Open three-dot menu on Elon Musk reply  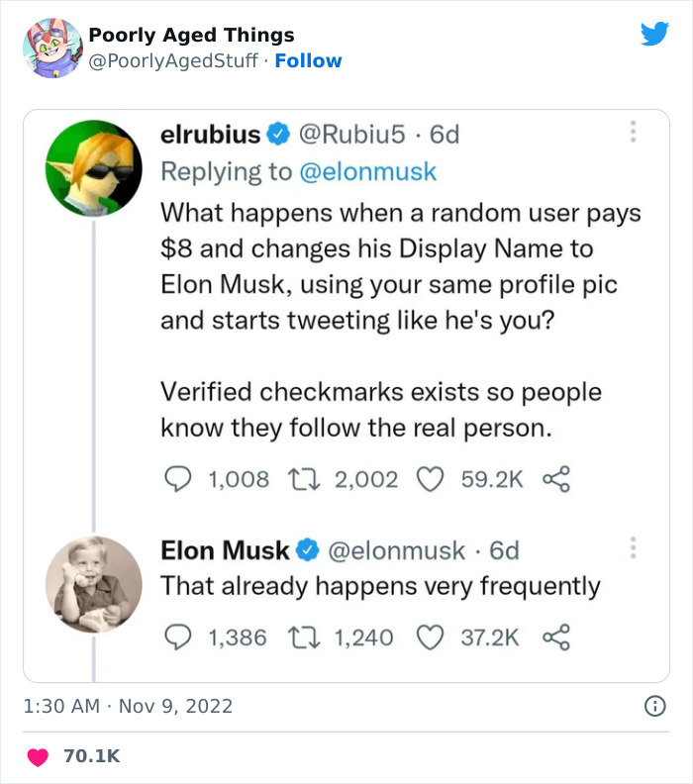(x=634, y=548)
